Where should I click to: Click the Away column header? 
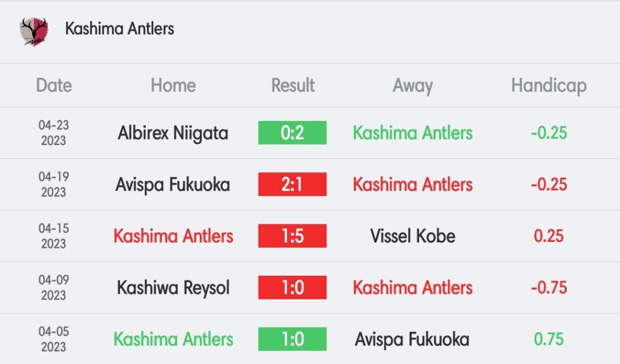(412, 85)
